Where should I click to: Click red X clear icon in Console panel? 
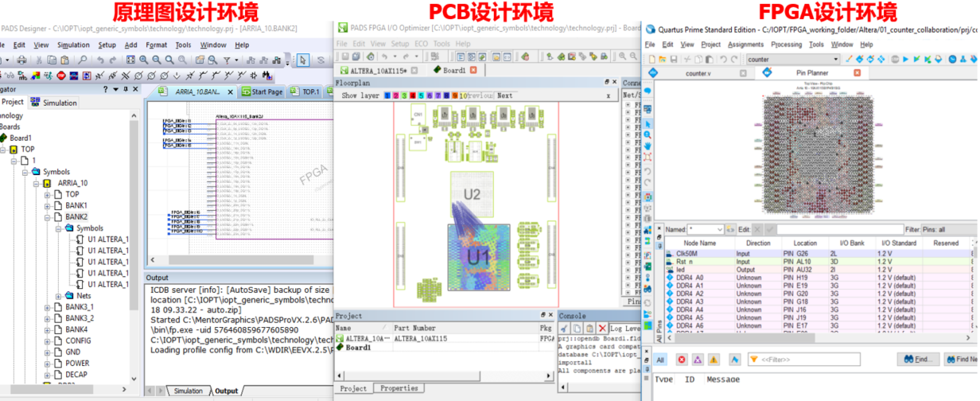coord(602,328)
